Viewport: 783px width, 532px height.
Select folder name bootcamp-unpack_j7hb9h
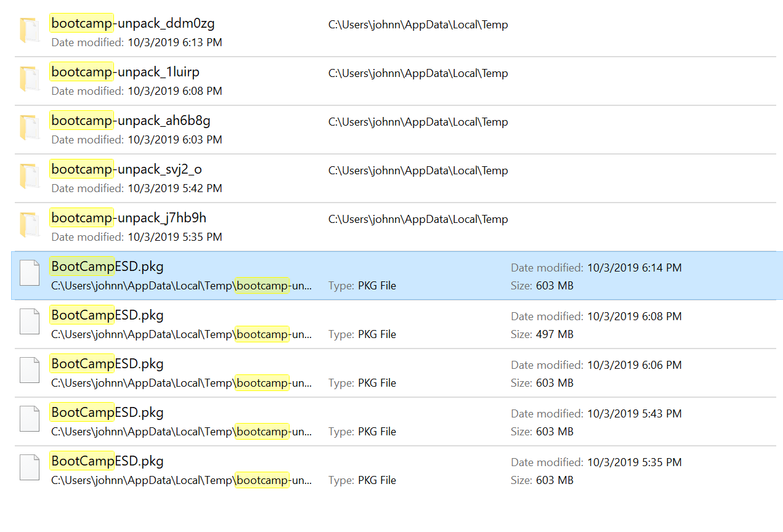(x=129, y=218)
